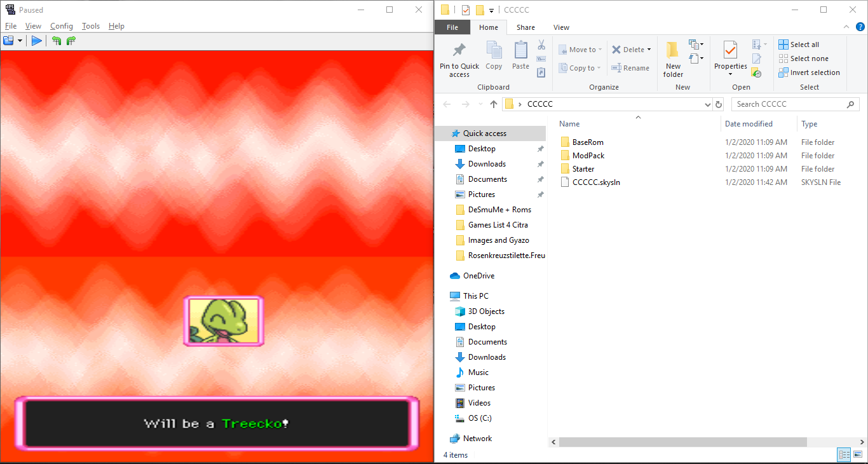This screenshot has width=868, height=464.
Task: Switch to Explorer Share tab
Action: [x=526, y=27]
